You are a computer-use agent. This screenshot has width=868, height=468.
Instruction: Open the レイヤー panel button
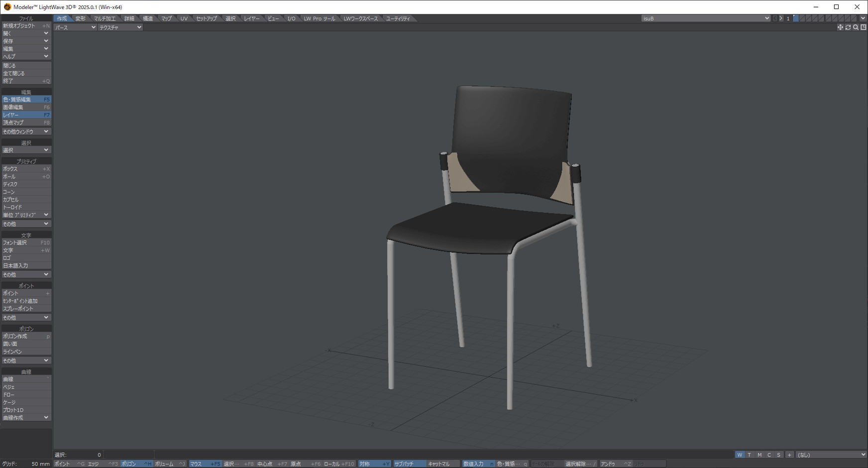[26, 115]
